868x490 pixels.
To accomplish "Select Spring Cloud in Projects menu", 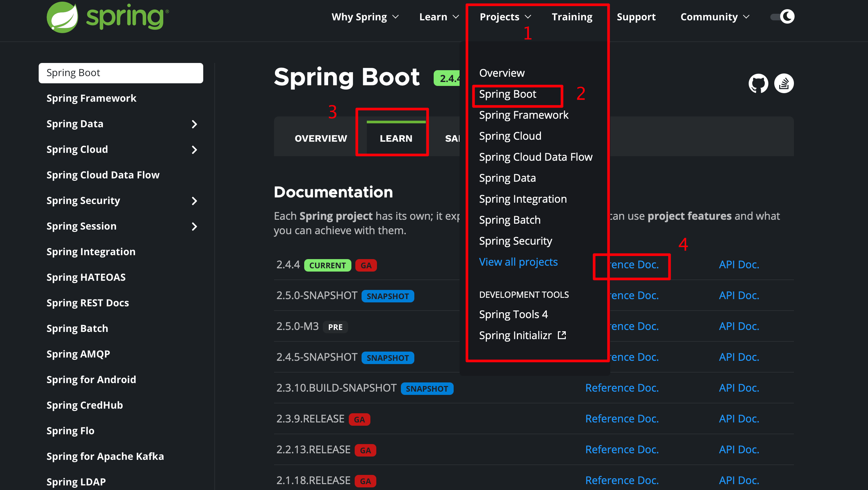I will pos(510,136).
